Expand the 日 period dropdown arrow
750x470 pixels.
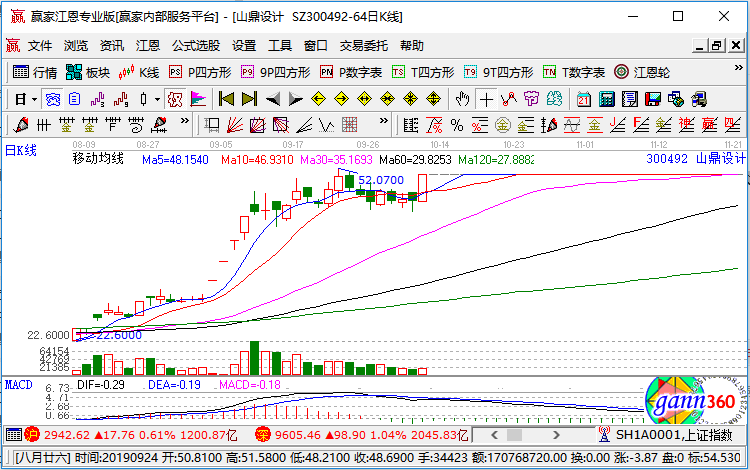click(x=34, y=99)
